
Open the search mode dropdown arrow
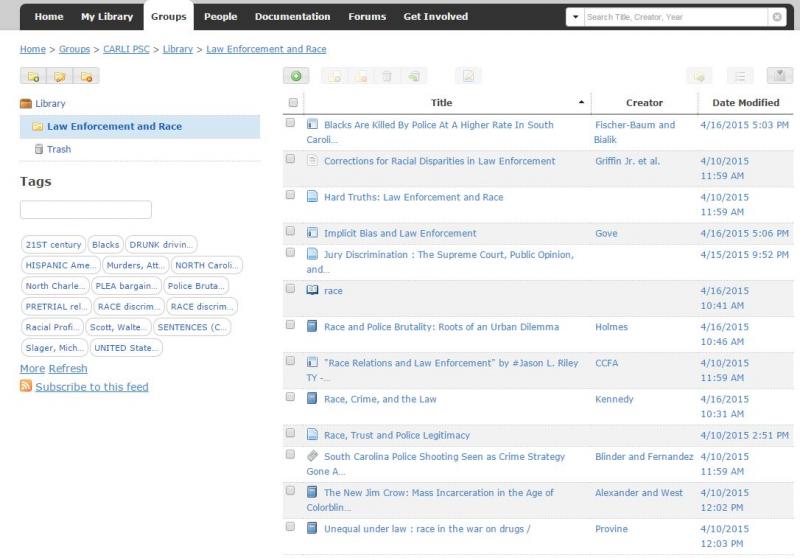[576, 17]
